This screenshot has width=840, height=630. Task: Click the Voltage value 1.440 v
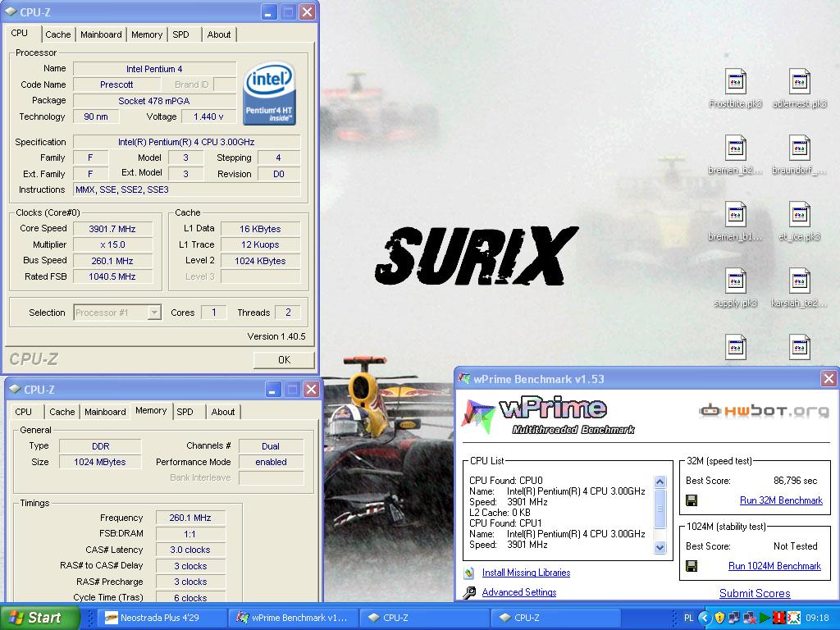208,116
